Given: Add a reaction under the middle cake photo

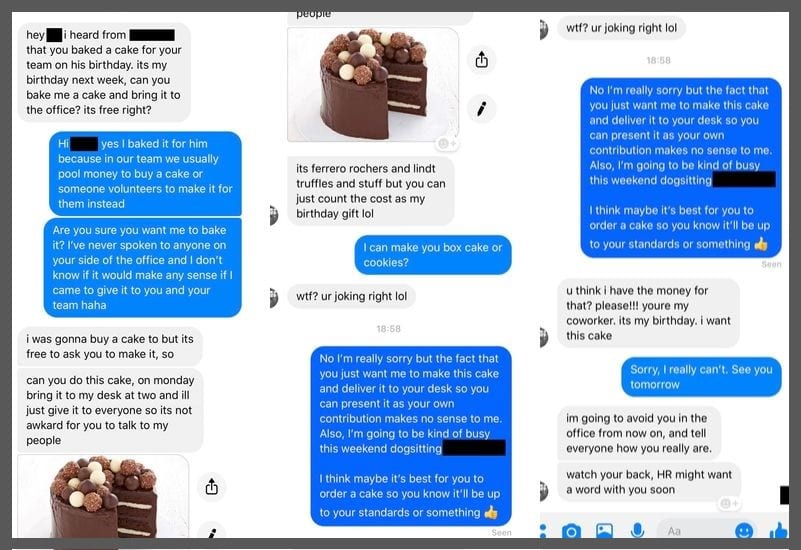Looking at the screenshot, I should pyautogui.click(x=447, y=144).
